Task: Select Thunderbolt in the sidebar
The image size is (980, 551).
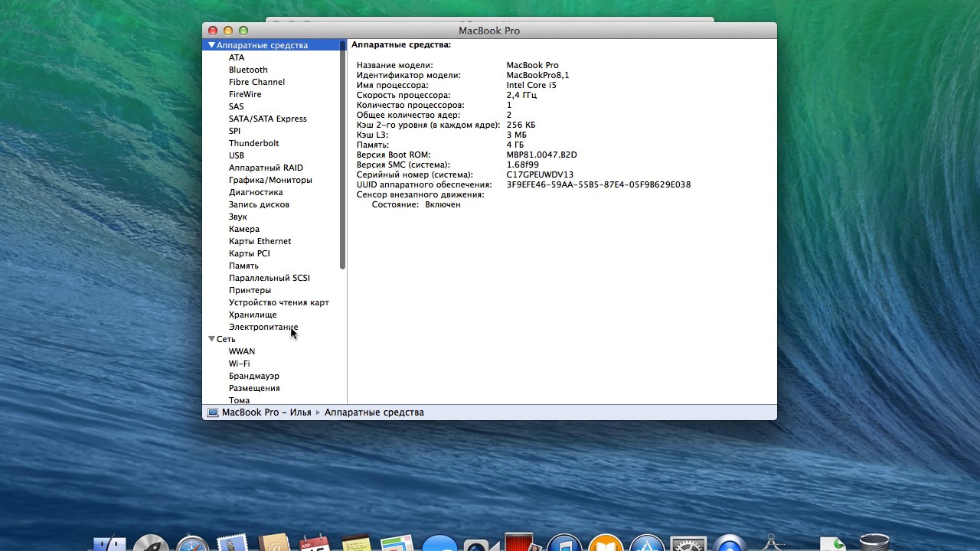Action: coord(253,143)
